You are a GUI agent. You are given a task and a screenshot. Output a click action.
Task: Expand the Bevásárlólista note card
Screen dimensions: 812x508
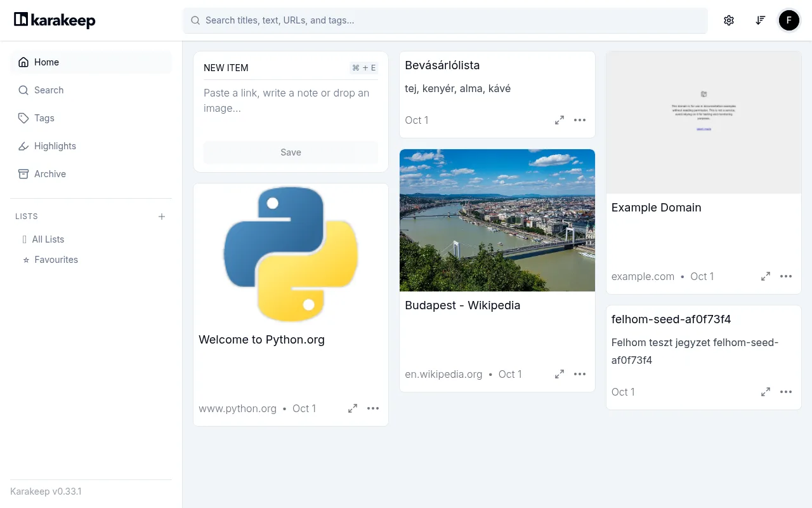[x=560, y=120]
